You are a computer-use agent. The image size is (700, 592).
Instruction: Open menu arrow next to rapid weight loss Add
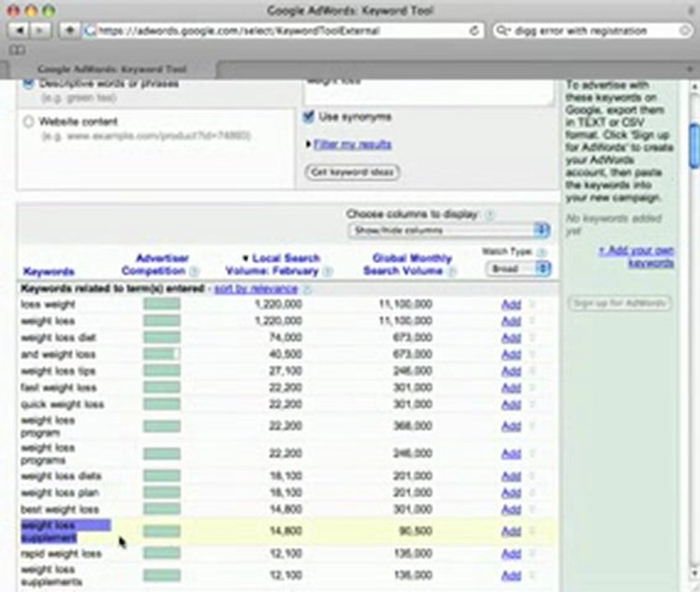click(532, 554)
